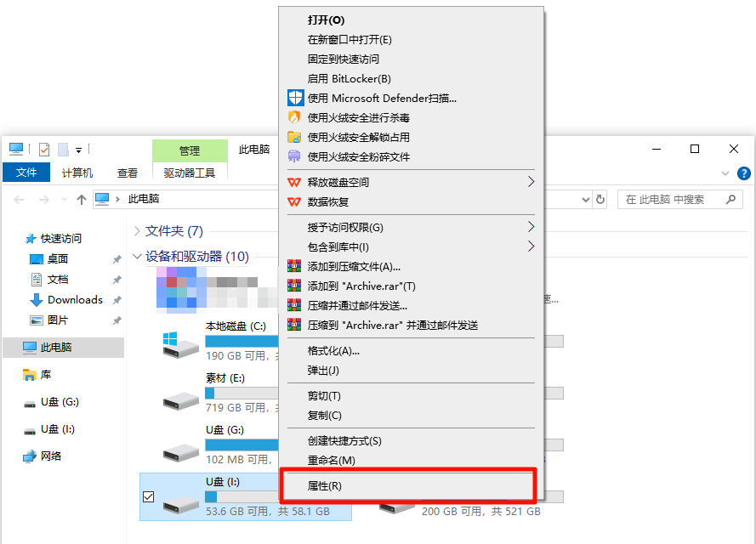The image size is (756, 544).
Task: Click the 素材 (E:) capacity usage bar
Action: [x=242, y=394]
